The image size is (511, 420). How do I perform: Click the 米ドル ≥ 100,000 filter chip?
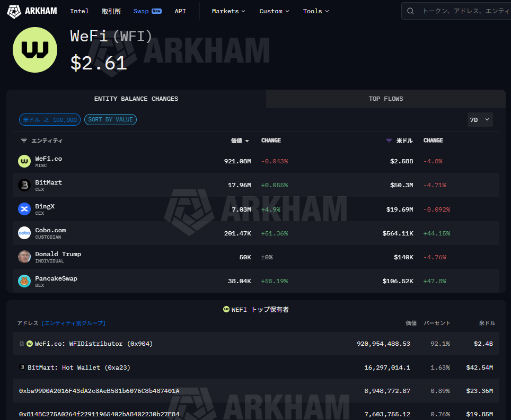pos(50,120)
